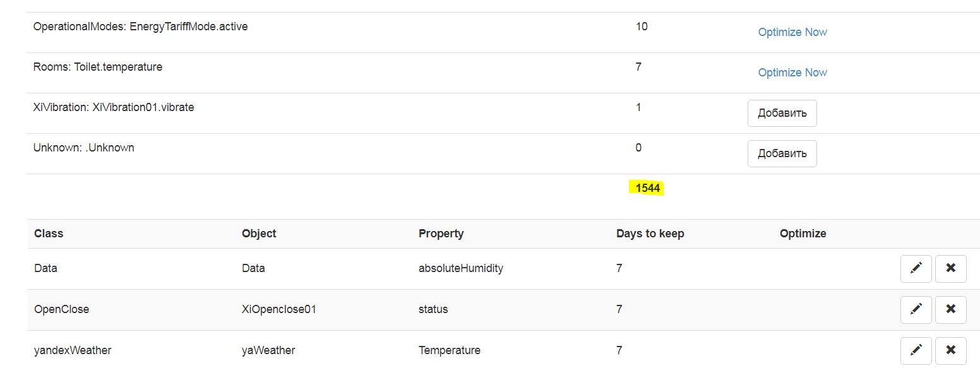Click the highlighted 1544 total

pos(647,188)
